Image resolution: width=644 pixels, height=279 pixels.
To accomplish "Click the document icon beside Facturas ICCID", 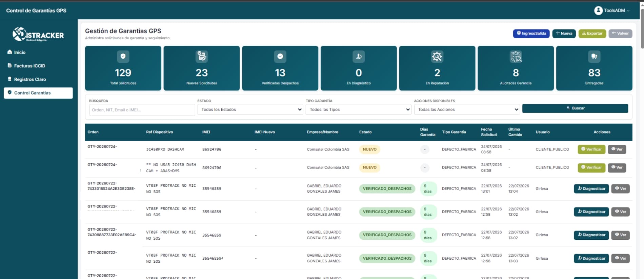I will [9, 65].
